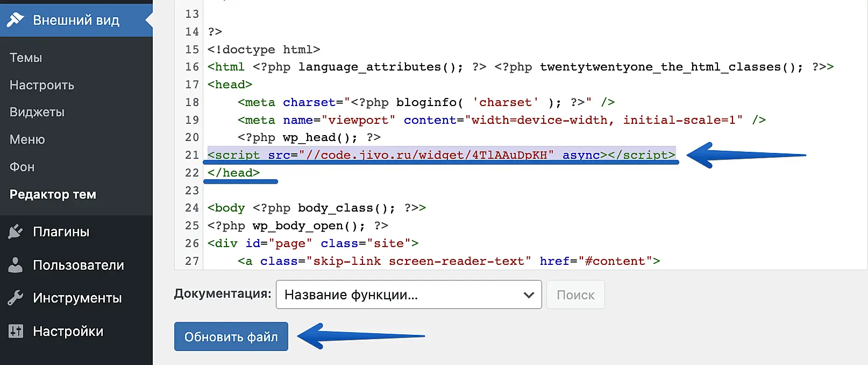Click line number 24 in the gutter
The width and height of the screenshot is (868, 365).
point(192,208)
